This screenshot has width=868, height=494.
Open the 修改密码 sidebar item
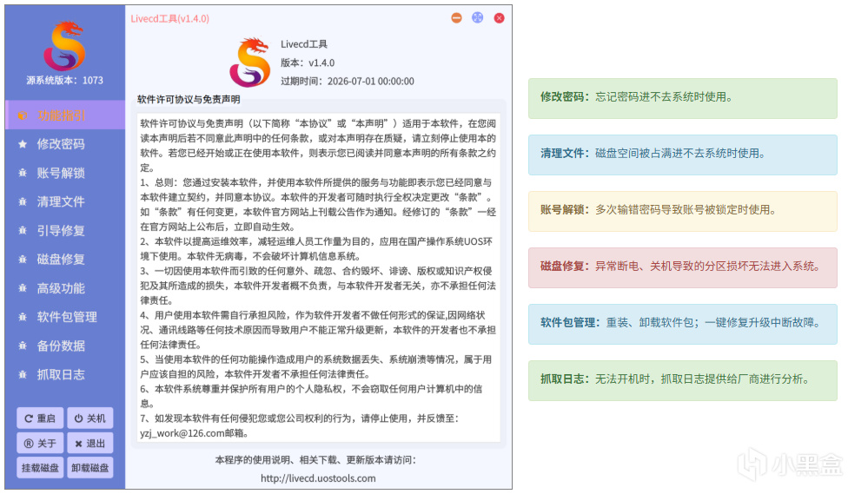click(65, 144)
